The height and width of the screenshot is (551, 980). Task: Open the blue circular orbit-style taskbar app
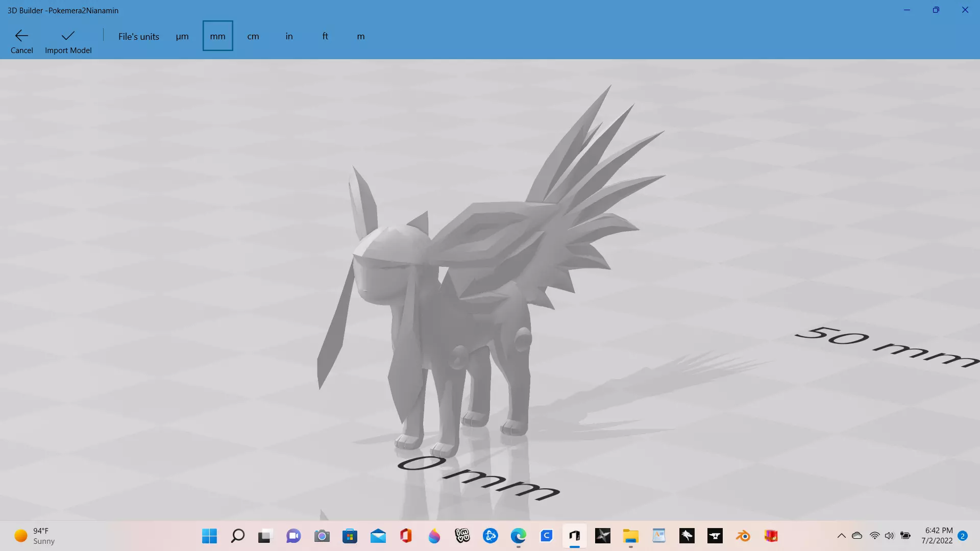tap(491, 536)
